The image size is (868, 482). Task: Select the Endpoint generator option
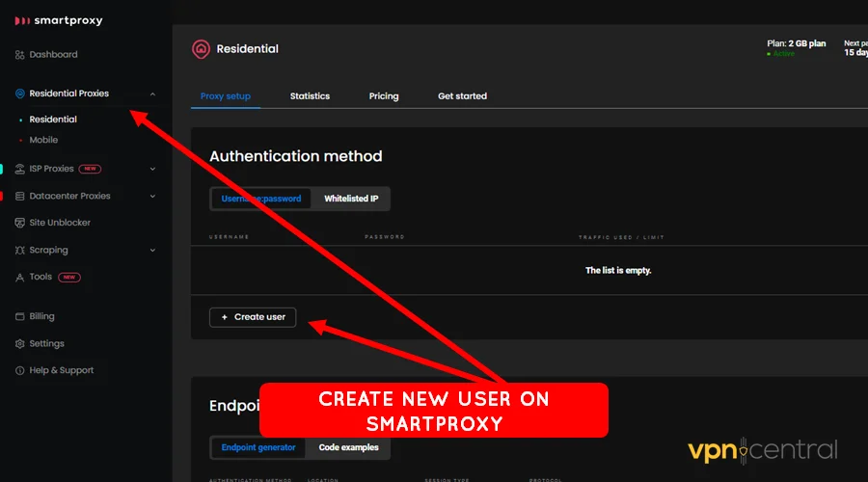point(258,447)
